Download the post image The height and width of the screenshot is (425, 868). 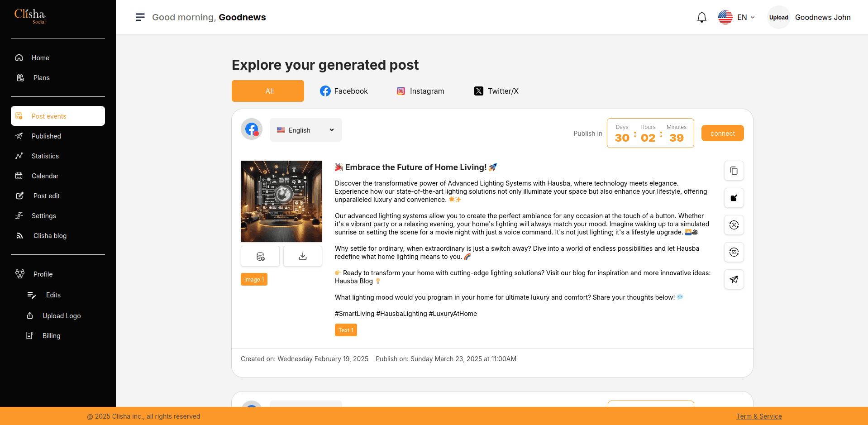303,257
